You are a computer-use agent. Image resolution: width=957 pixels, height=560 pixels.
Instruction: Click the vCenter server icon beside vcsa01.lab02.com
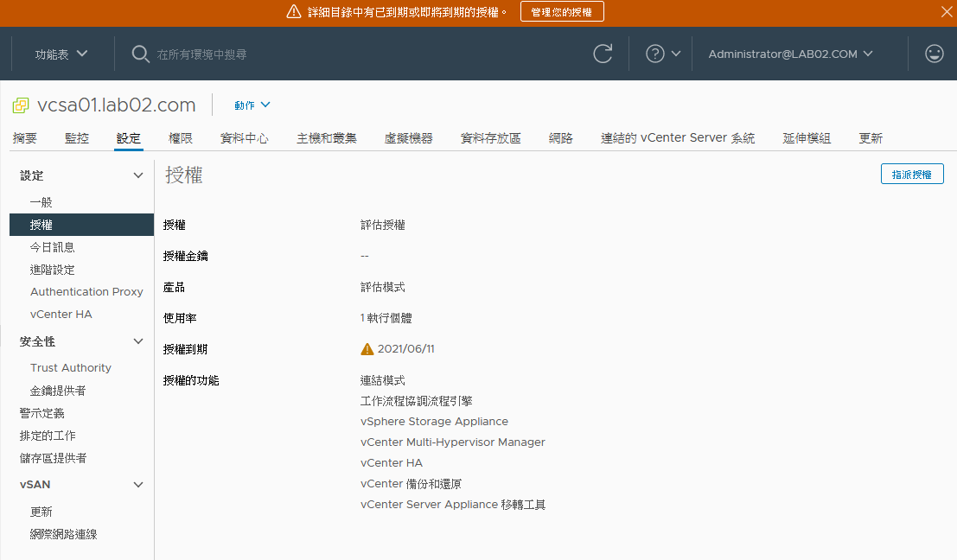pos(21,105)
